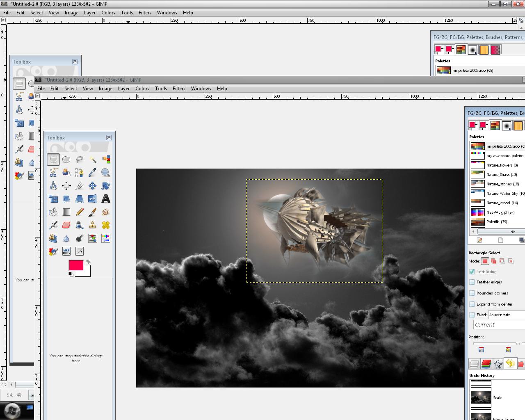Open Layer menu in front GIMP window

tap(124, 89)
